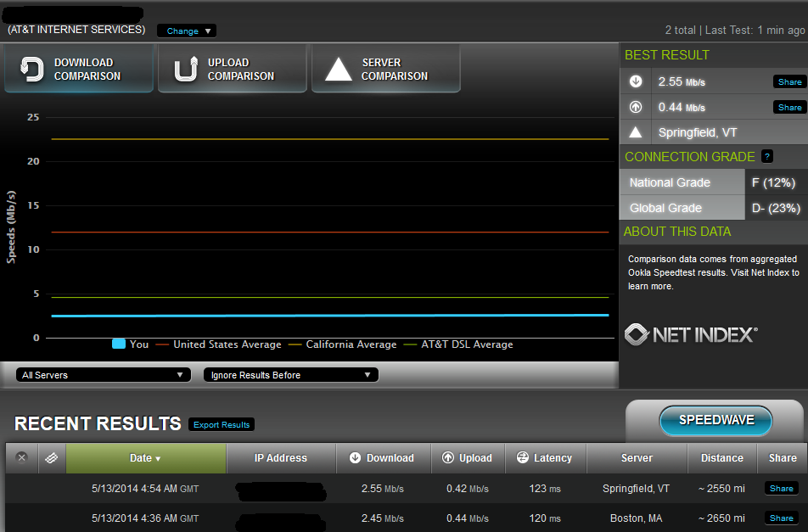Click the National Grade row

point(713,182)
